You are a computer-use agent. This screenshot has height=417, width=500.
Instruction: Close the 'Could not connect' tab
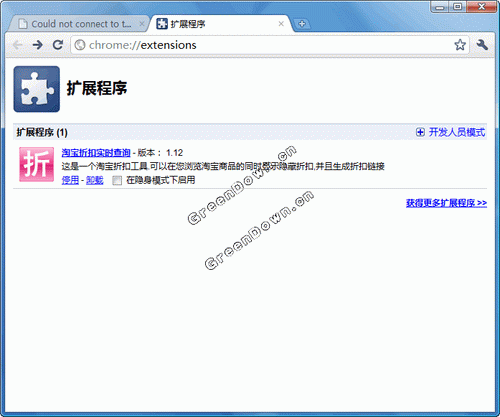142,24
